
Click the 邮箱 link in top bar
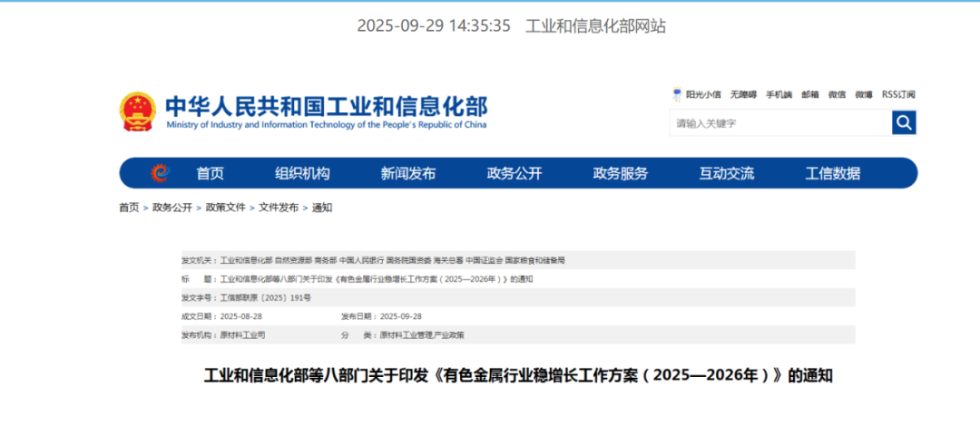point(809,94)
